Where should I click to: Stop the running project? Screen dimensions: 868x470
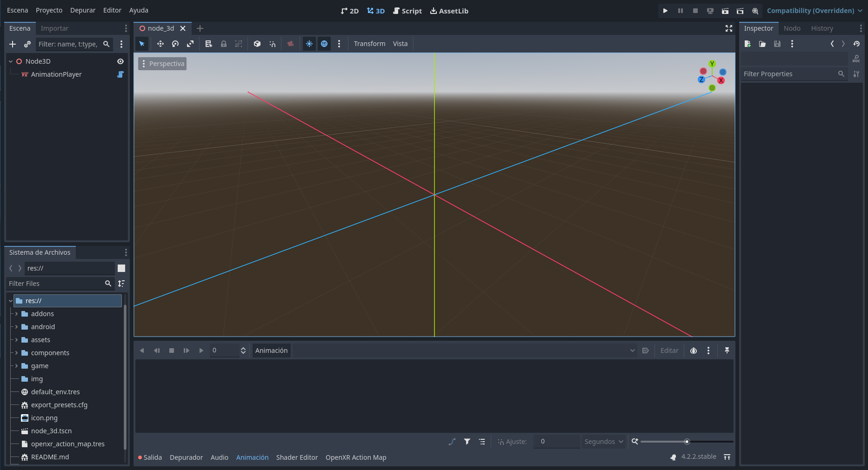pos(695,11)
